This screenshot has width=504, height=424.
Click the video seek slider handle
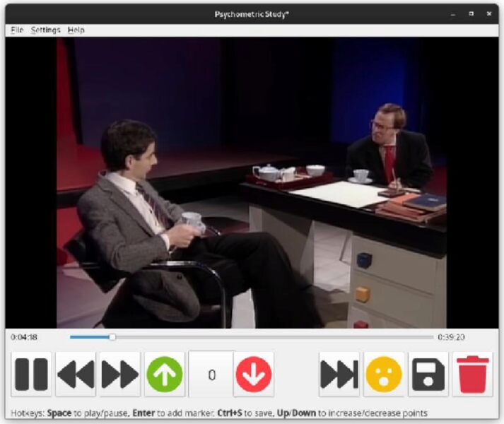112,337
